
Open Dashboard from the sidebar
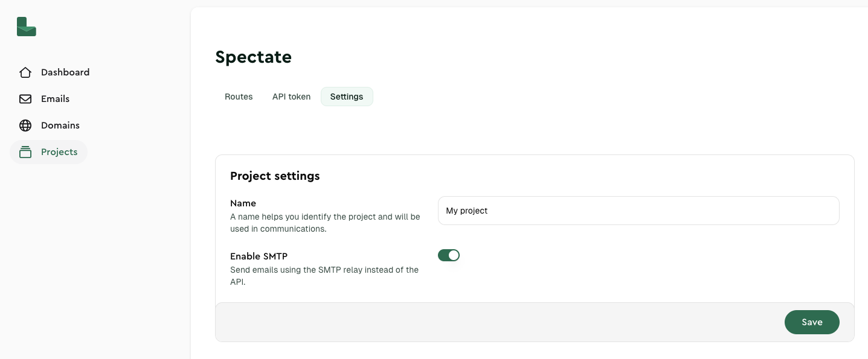pos(54,72)
